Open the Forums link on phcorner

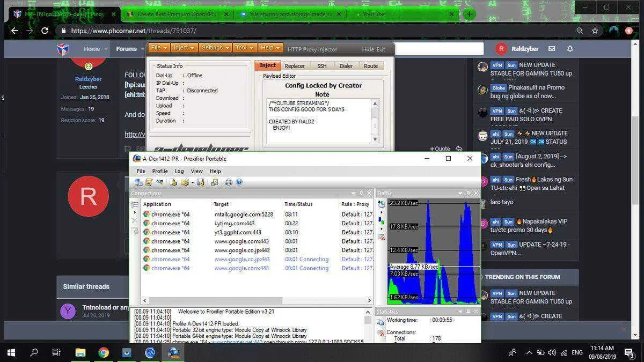coord(127,49)
